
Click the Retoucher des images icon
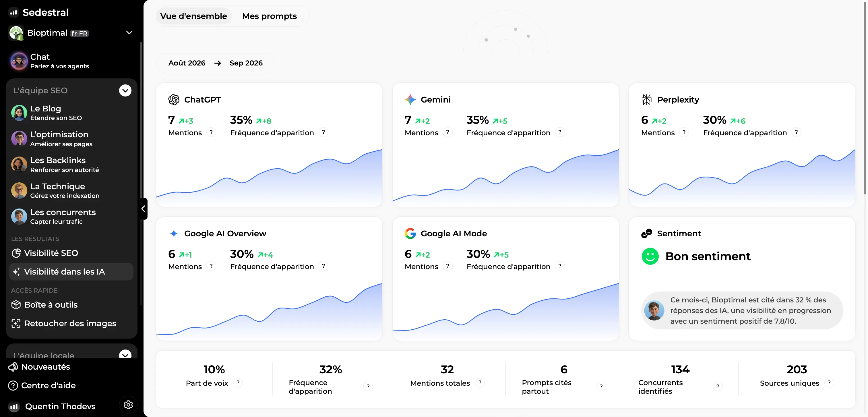tap(16, 323)
